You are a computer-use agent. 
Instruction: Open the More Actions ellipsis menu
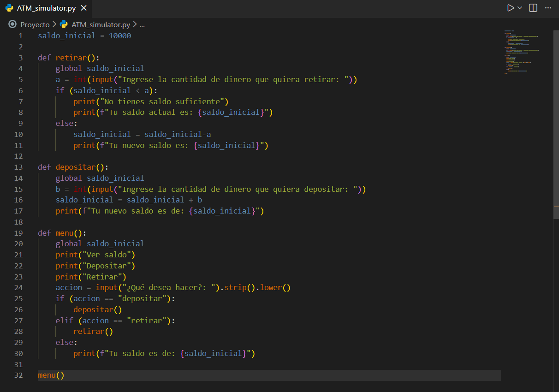point(548,8)
